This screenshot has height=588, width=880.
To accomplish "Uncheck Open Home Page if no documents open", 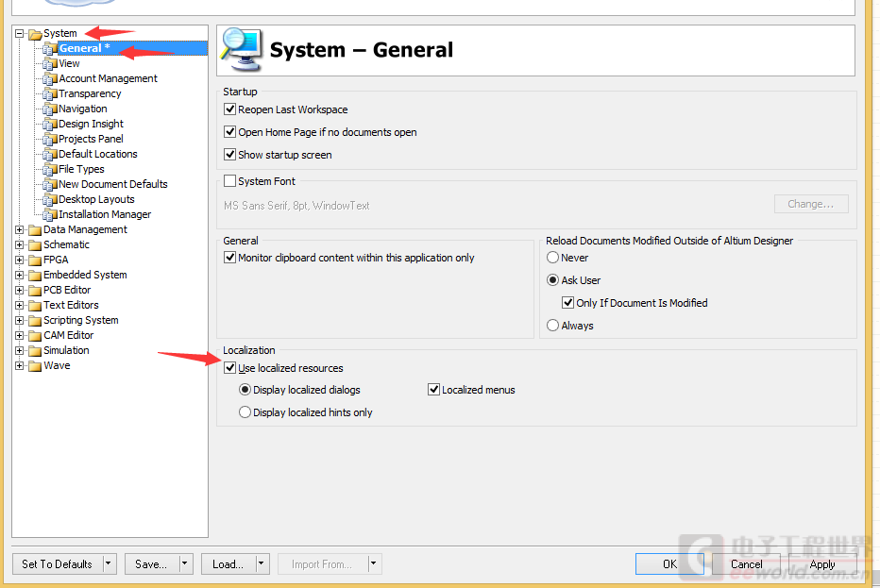I will pos(229,132).
